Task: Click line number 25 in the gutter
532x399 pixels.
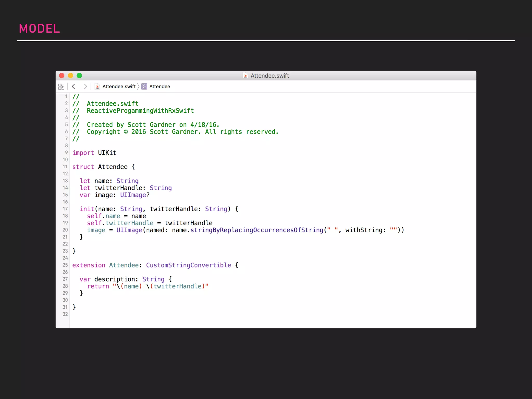Action: tap(65, 265)
